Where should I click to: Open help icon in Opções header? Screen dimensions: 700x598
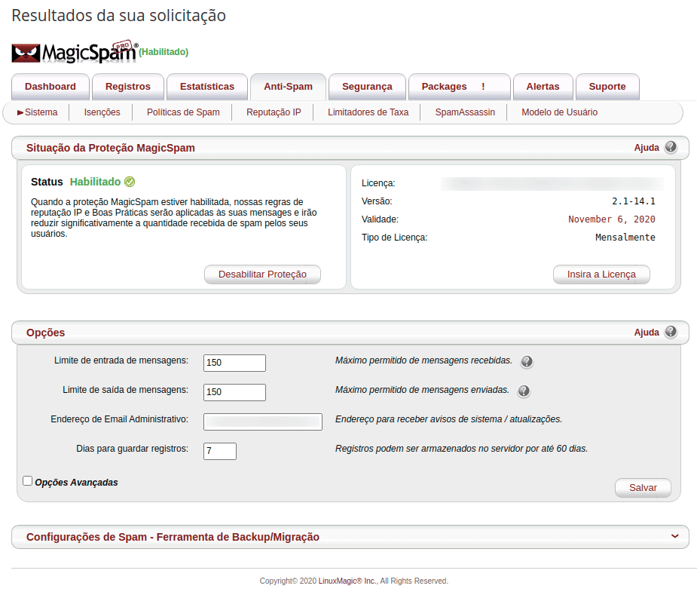pos(670,332)
